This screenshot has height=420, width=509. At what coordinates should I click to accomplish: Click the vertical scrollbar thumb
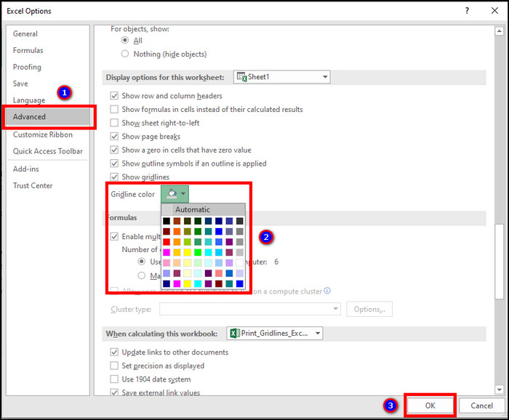pyautogui.click(x=499, y=261)
